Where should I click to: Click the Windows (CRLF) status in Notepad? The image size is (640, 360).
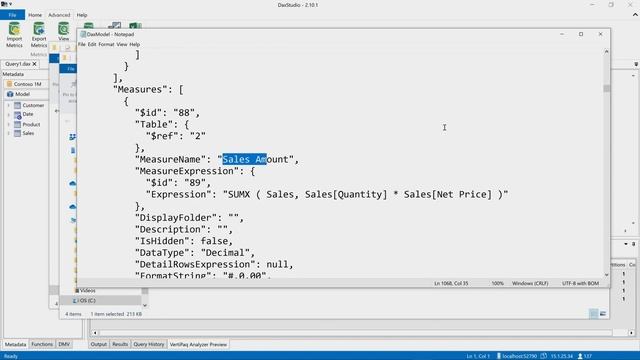tap(530, 283)
